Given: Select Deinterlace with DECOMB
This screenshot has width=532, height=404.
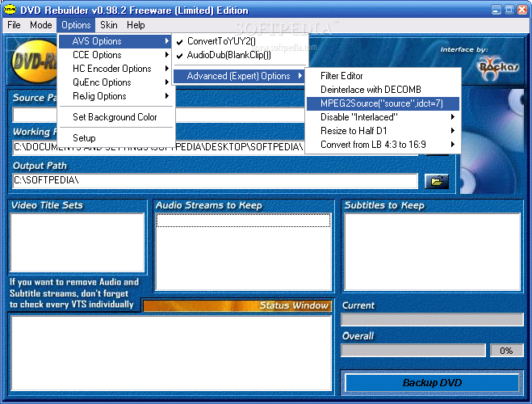Looking at the screenshot, I should pyautogui.click(x=383, y=90).
